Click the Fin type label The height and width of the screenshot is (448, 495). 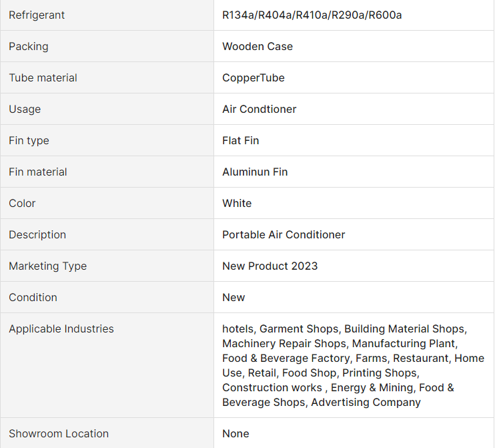click(29, 140)
